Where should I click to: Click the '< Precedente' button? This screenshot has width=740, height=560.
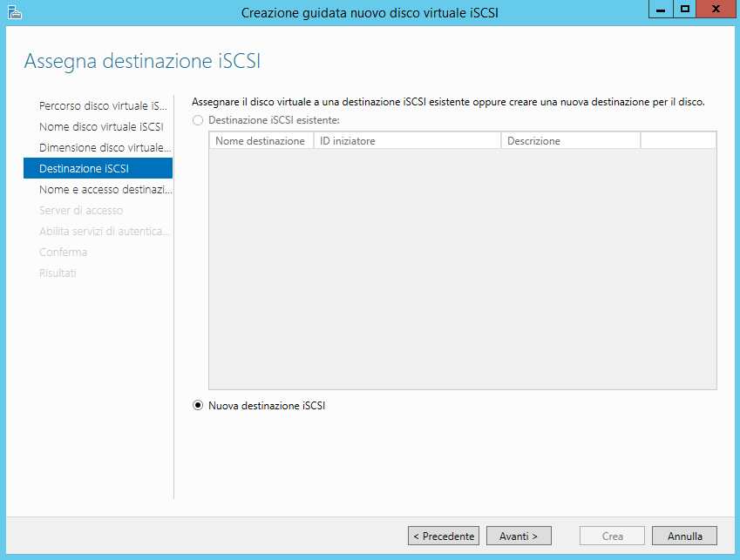tap(444, 536)
